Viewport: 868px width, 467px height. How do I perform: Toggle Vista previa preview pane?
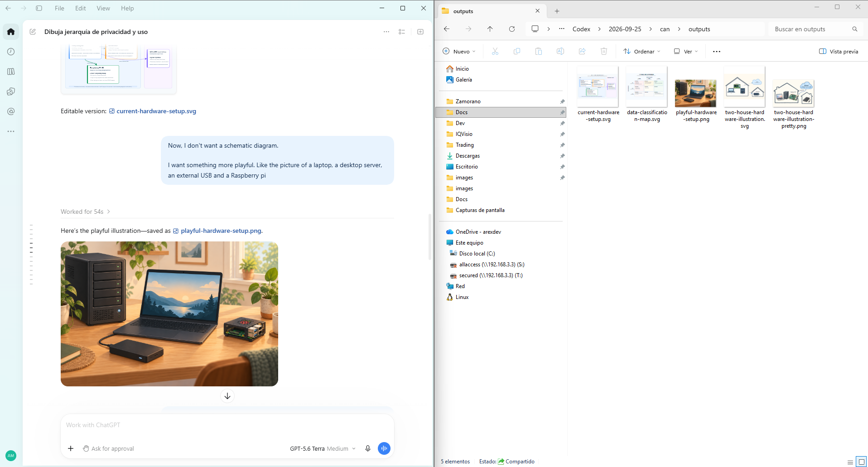(x=839, y=52)
